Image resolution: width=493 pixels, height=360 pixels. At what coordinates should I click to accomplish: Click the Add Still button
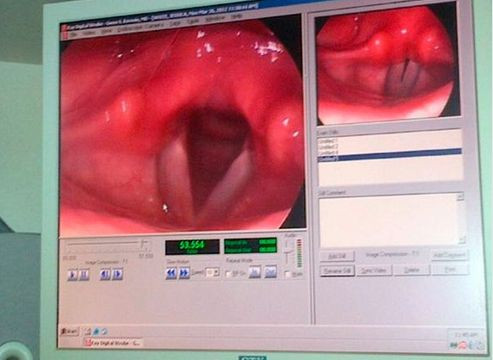pyautogui.click(x=337, y=256)
